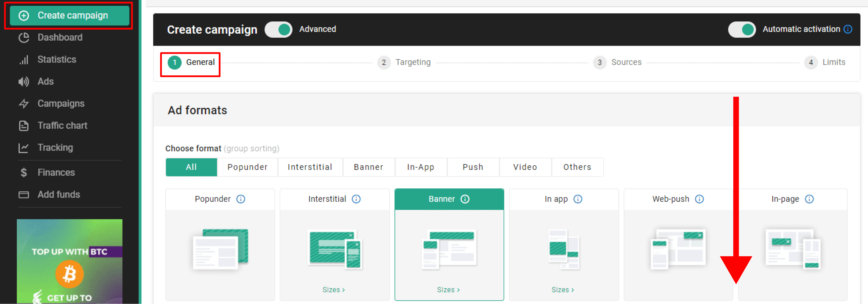Expand Sizes under Interstitial format
The image size is (868, 304).
coord(333,289)
